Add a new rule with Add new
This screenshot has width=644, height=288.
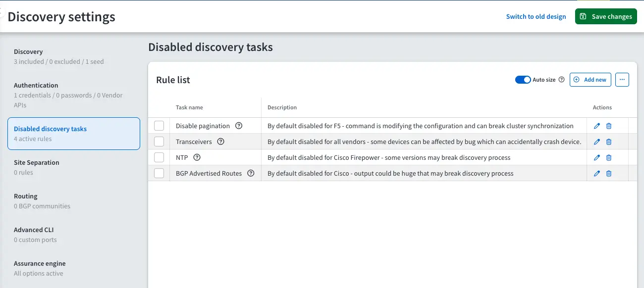click(x=590, y=80)
